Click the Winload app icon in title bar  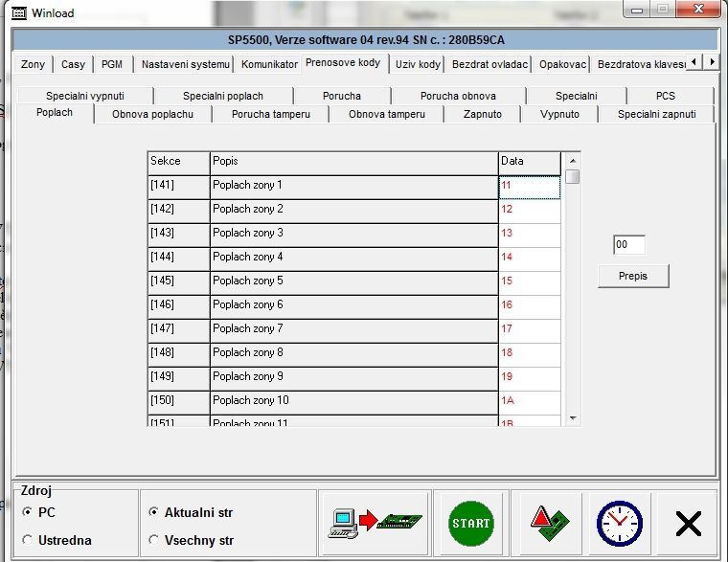18,13
